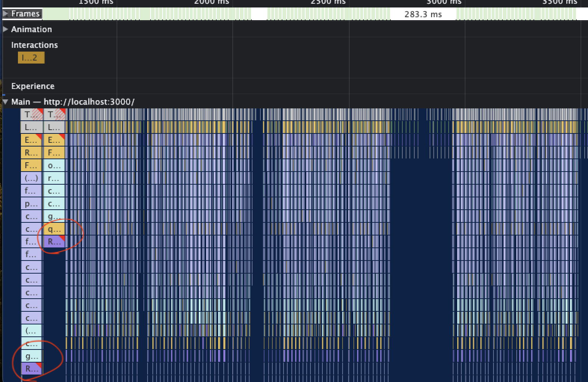588x382 pixels.
Task: Select F... block directly above the o... block
Action: click(54, 153)
